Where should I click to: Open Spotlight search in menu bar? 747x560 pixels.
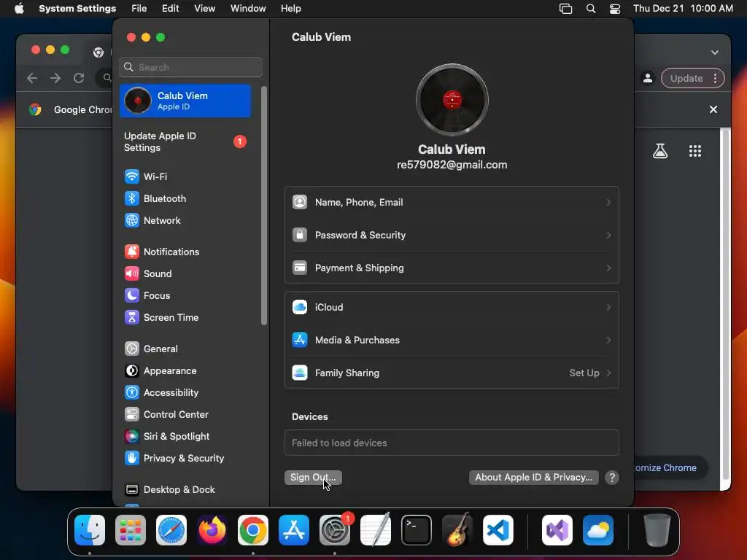591,9
